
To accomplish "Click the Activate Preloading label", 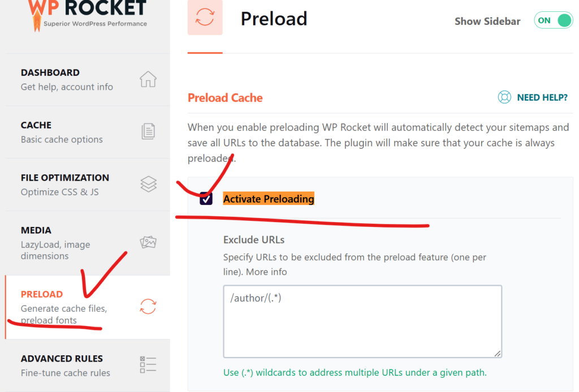I will pos(269,199).
